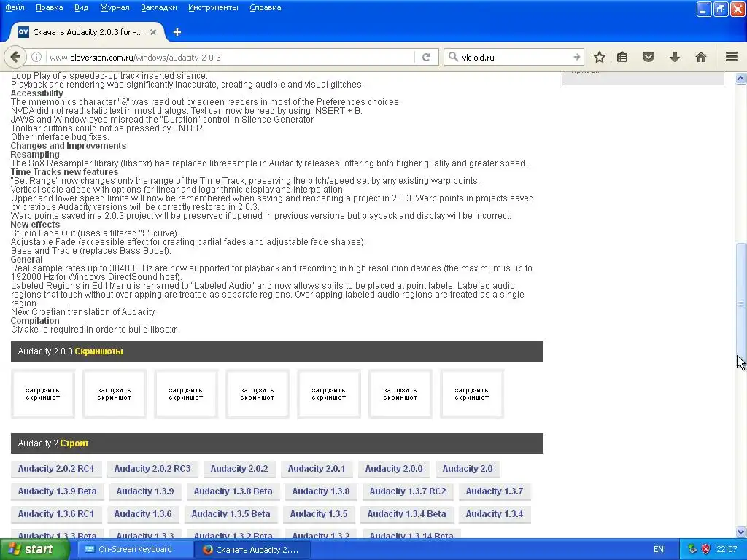Save page to Pocket
747x560 pixels.
[649, 57]
